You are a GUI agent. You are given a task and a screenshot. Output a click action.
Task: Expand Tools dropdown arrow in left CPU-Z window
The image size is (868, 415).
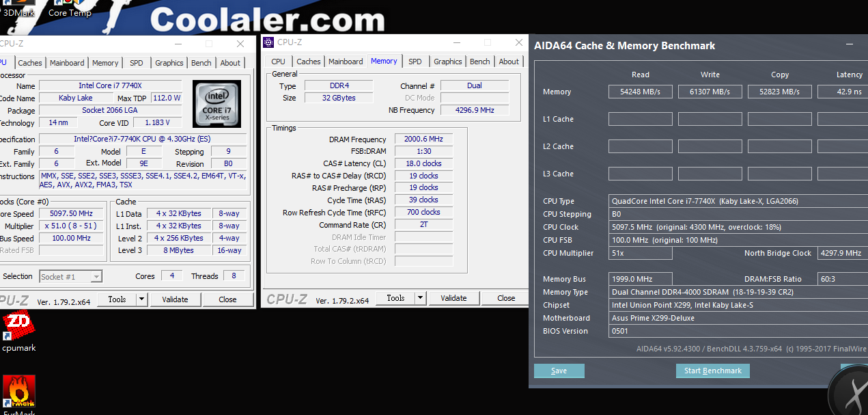(141, 299)
